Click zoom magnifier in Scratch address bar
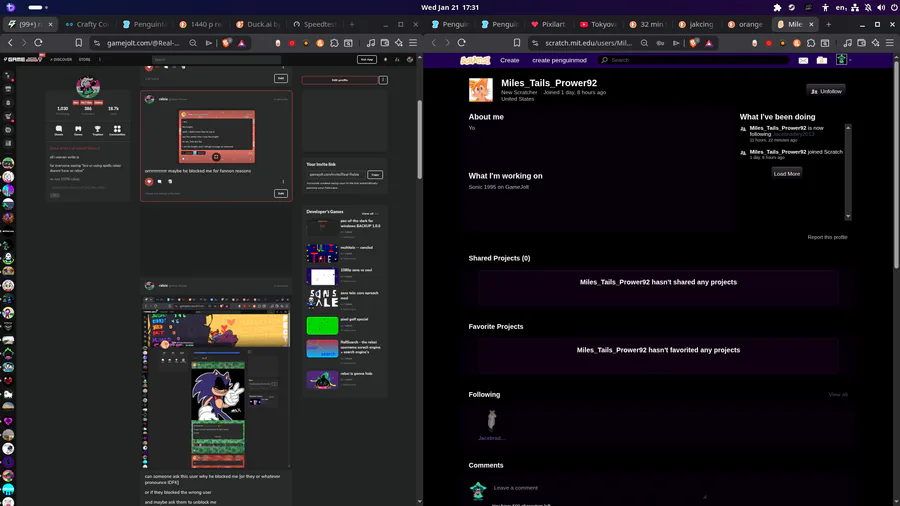This screenshot has height=506, width=900. (645, 43)
